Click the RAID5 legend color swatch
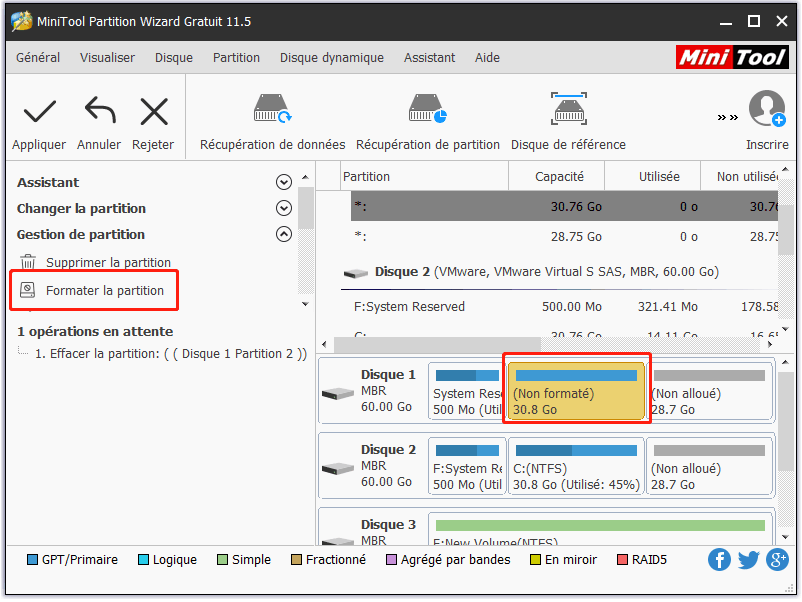 (622, 560)
